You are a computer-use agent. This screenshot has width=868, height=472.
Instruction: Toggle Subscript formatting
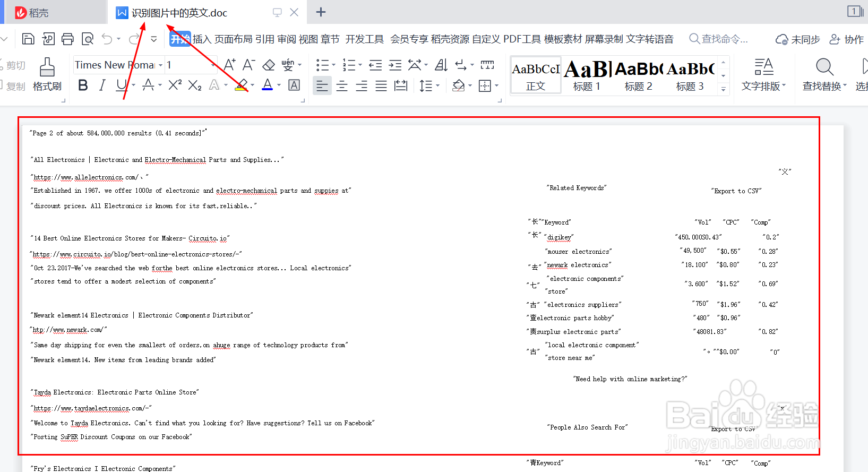click(x=195, y=85)
